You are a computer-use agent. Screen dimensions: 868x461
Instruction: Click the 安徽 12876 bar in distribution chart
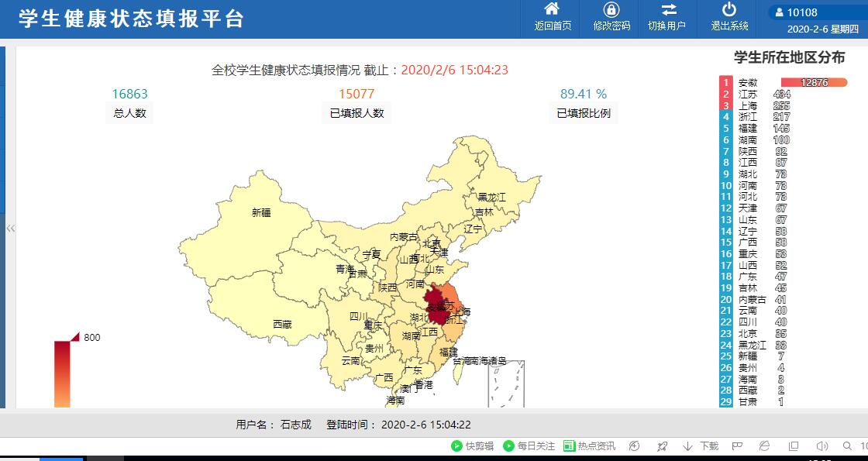click(814, 83)
